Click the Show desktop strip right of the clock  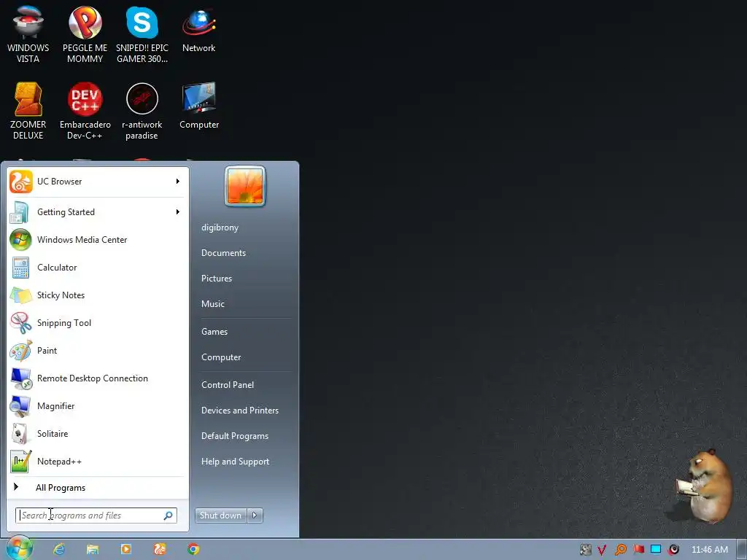(742, 550)
